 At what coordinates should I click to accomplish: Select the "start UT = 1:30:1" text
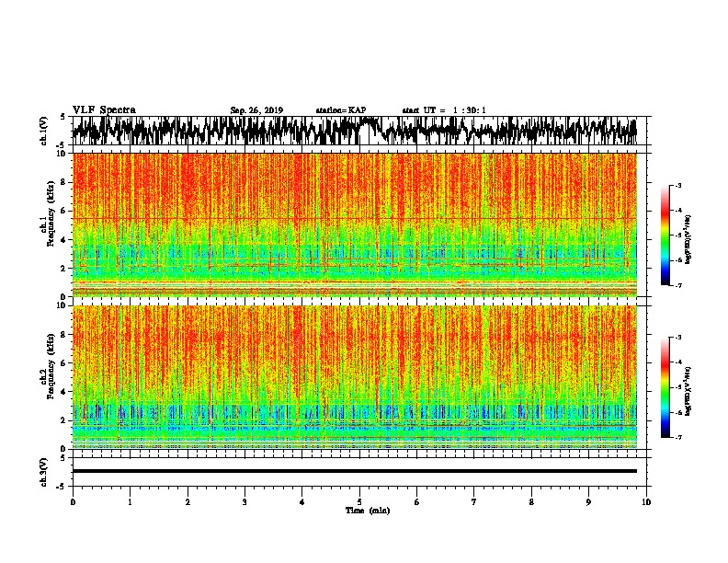(x=444, y=110)
